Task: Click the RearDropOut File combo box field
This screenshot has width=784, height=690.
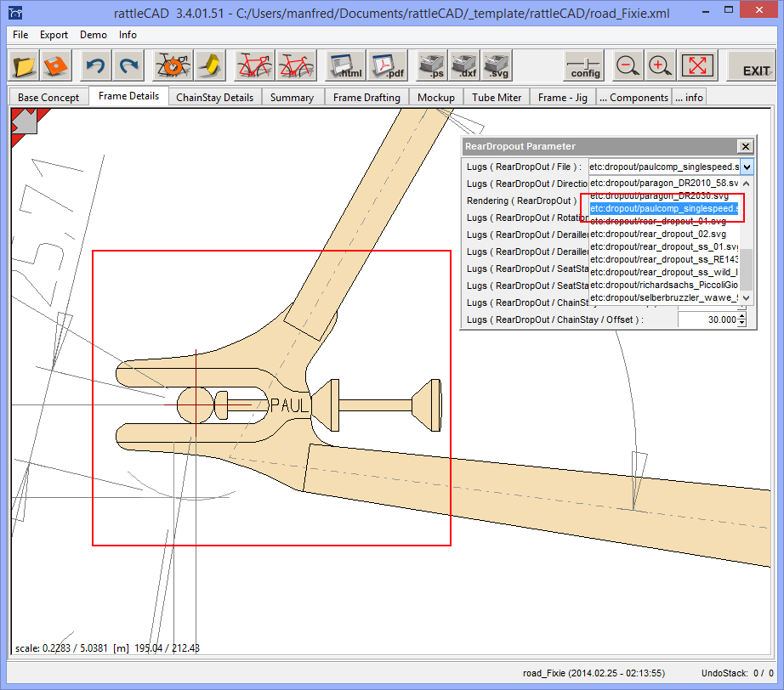Action: 664,167
